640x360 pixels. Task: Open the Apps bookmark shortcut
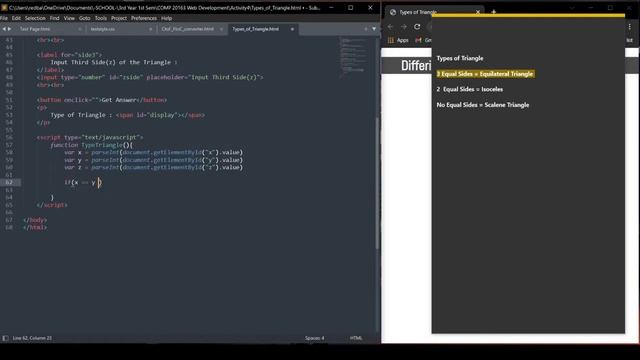tap(398, 40)
